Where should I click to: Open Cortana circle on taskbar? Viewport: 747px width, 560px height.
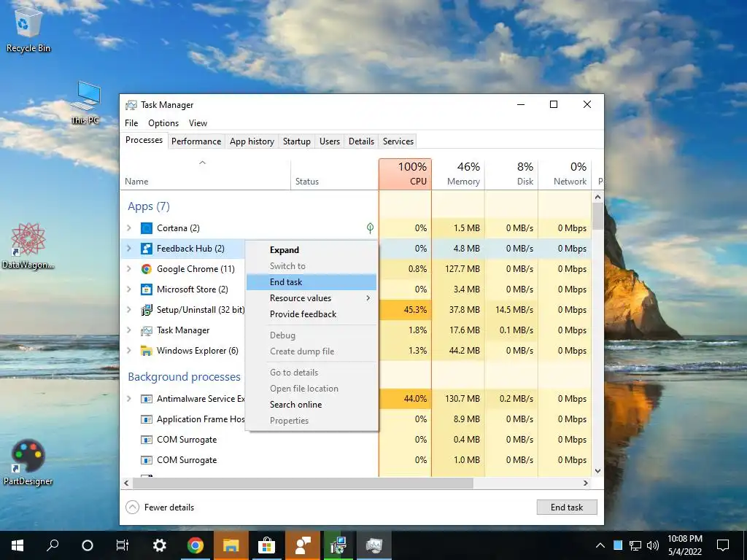click(88, 545)
